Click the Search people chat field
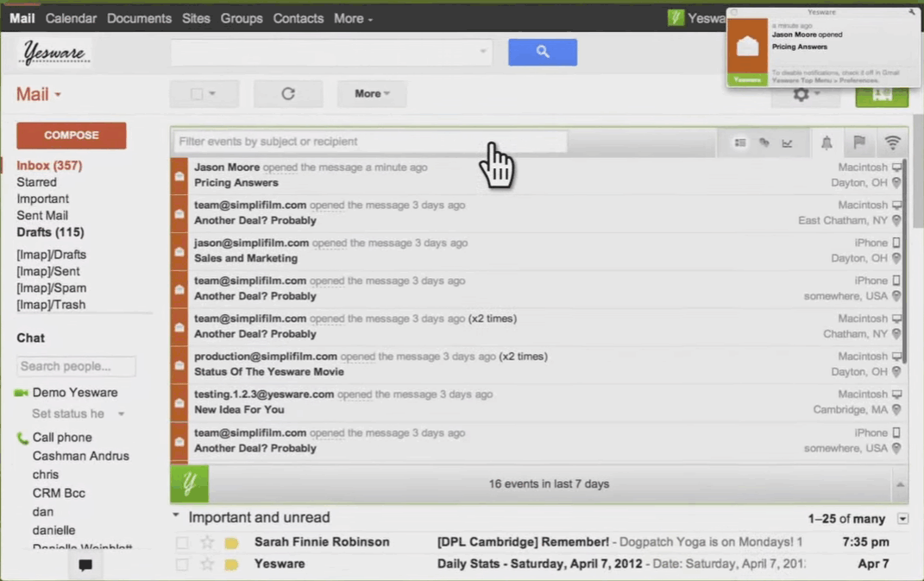Viewport: 924px width, 581px height. (76, 366)
